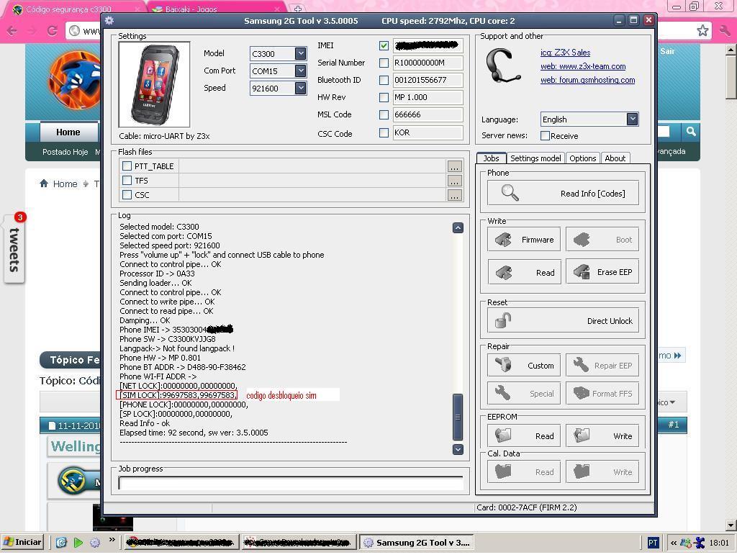Enable the HW Rev checkbox
The height and width of the screenshot is (560, 737).
pos(384,97)
